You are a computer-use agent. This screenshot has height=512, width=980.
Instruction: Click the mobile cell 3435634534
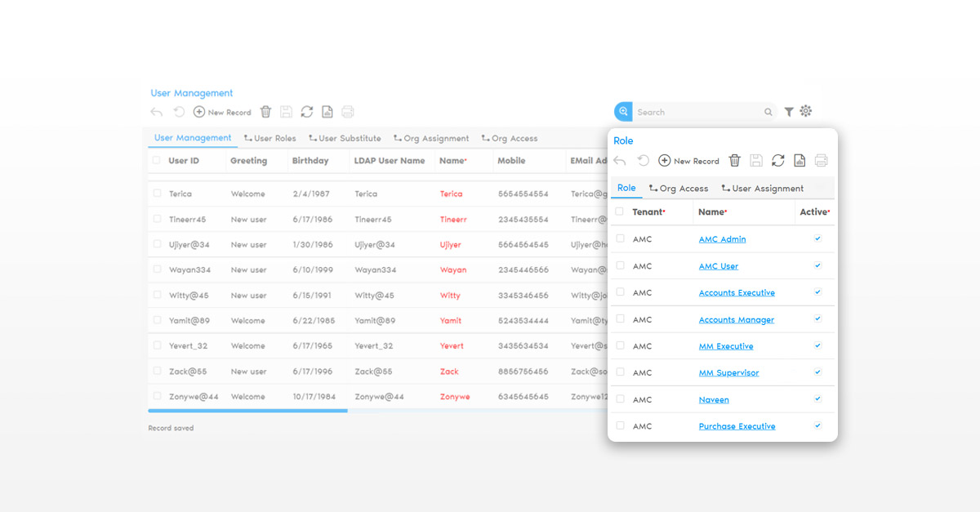click(x=523, y=345)
